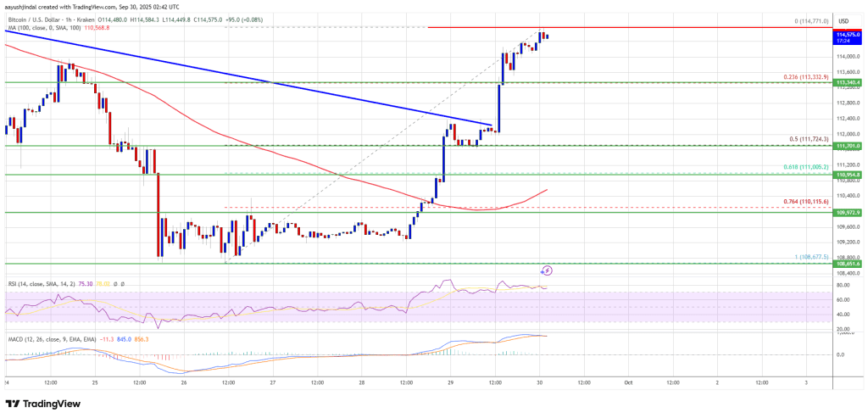Click the green 113,340.4 price axis tag
Viewport: 868px width, 418px height.
pos(848,82)
